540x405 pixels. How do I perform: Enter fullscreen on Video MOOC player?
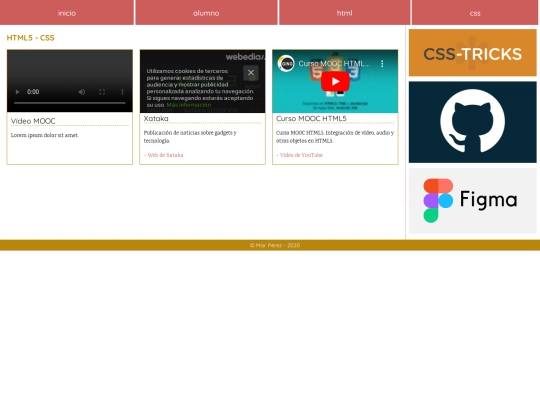tap(102, 92)
